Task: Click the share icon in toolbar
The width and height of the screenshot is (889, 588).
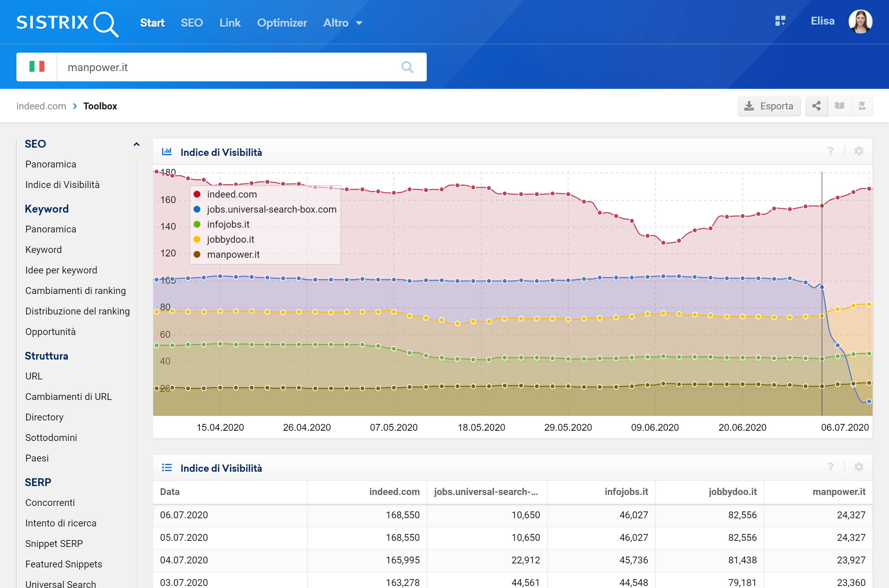Action: point(816,106)
